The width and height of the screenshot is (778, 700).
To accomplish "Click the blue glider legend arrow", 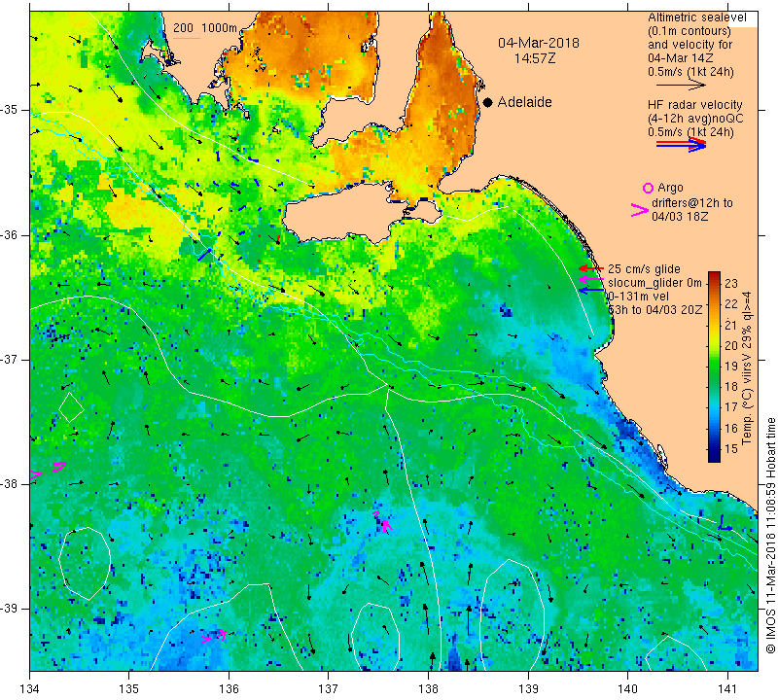I will click(x=590, y=290).
